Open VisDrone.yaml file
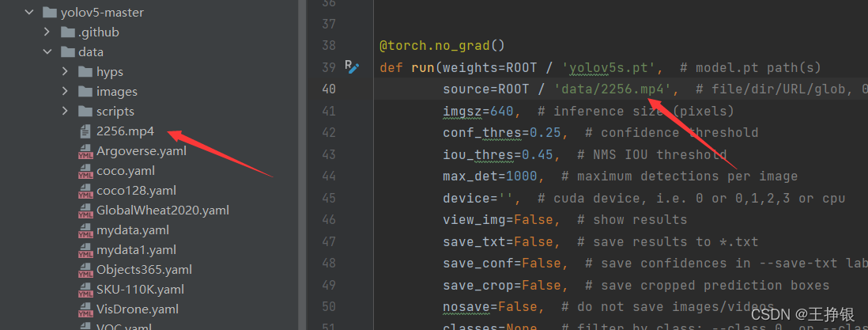This screenshot has width=868, height=330. (x=138, y=309)
